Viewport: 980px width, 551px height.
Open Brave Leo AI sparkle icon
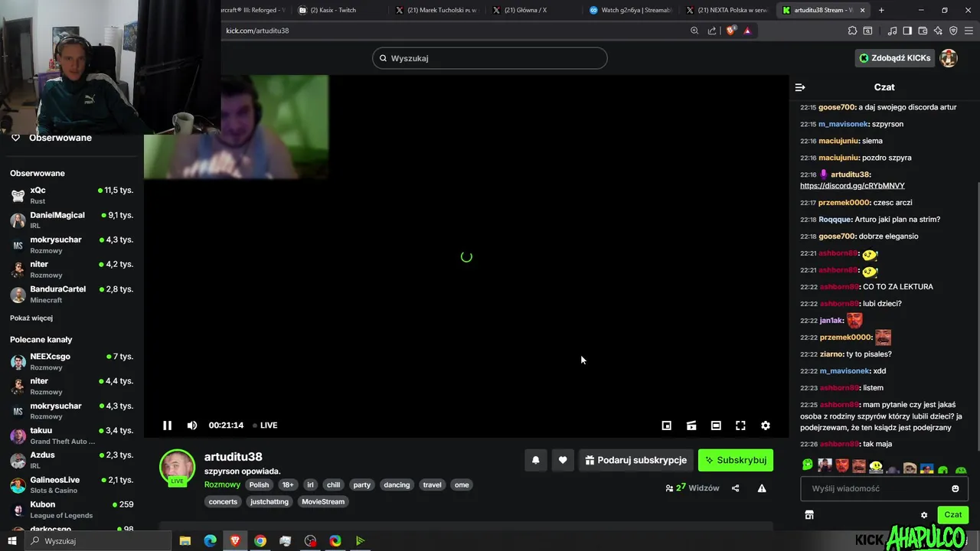click(x=938, y=31)
